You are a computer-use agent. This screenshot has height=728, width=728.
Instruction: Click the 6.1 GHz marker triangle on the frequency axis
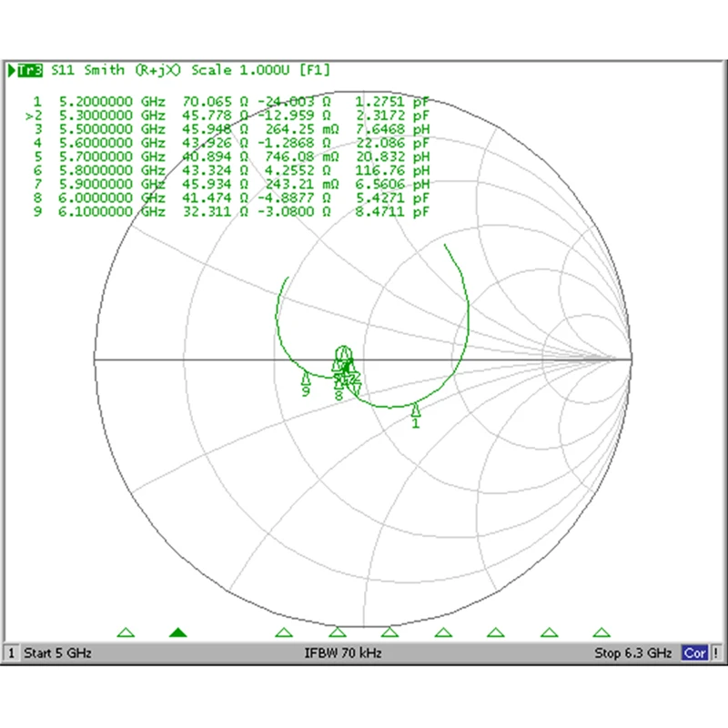pyautogui.click(x=602, y=632)
